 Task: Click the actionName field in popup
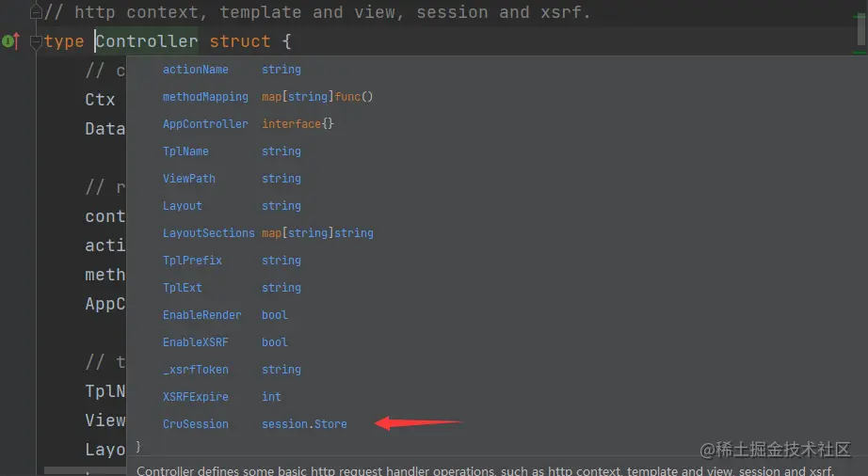point(195,70)
